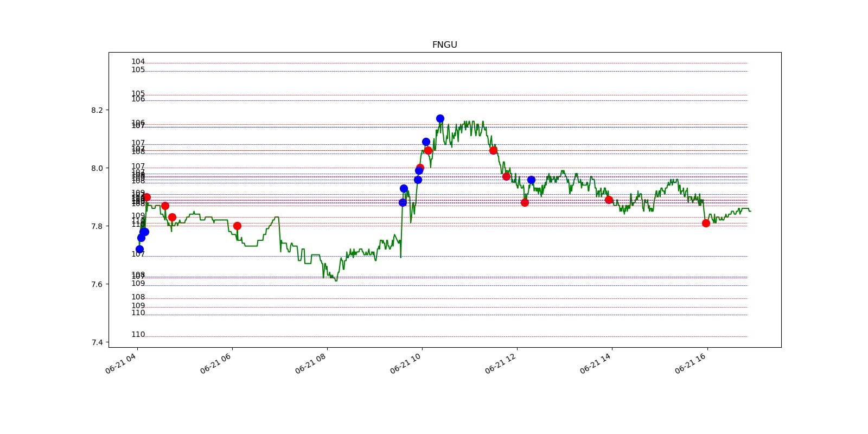868x434 pixels.
Task: Click the red marker just after 06-21 06
Action: [237, 226]
